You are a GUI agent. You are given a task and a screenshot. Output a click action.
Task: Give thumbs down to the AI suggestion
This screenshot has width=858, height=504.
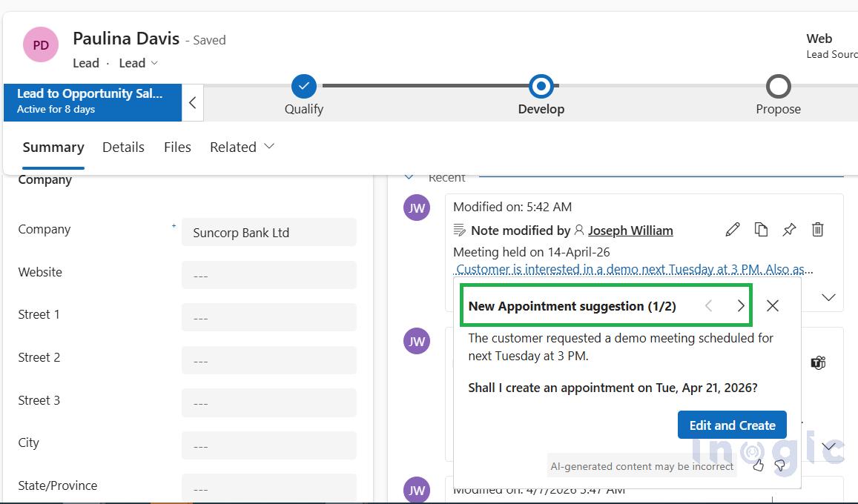pyautogui.click(x=779, y=465)
